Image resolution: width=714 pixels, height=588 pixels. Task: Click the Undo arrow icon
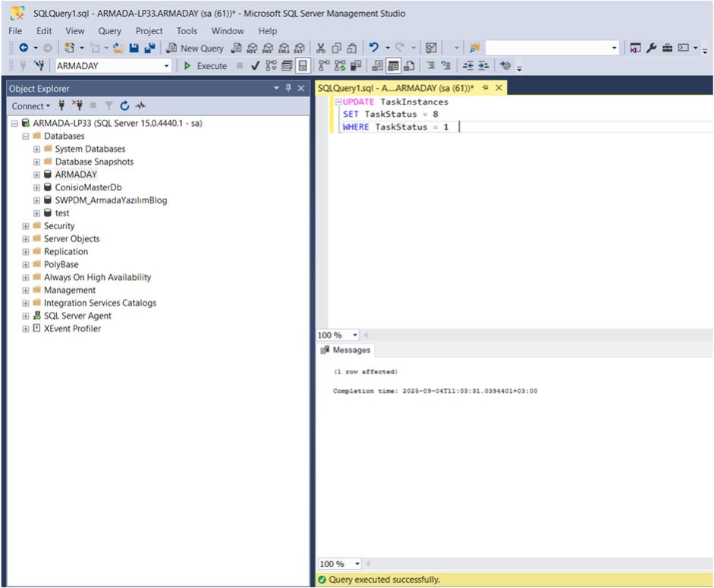click(x=374, y=47)
